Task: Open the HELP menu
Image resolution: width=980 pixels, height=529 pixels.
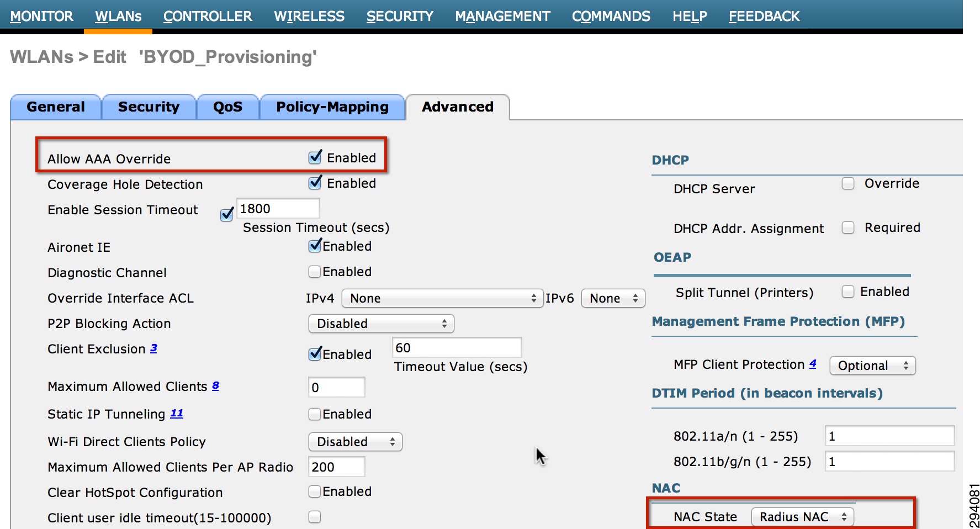Action: tap(690, 17)
